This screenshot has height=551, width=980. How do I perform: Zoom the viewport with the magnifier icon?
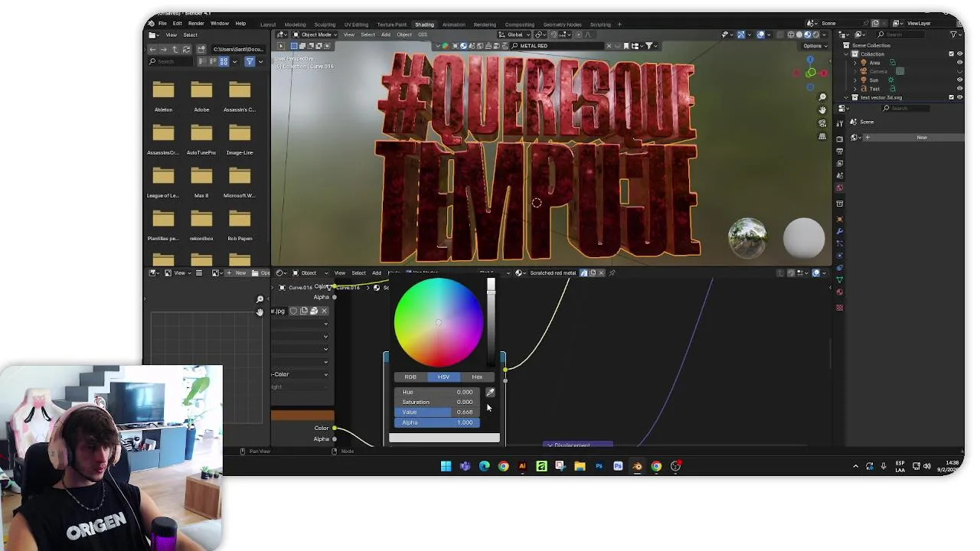pyautogui.click(x=822, y=97)
